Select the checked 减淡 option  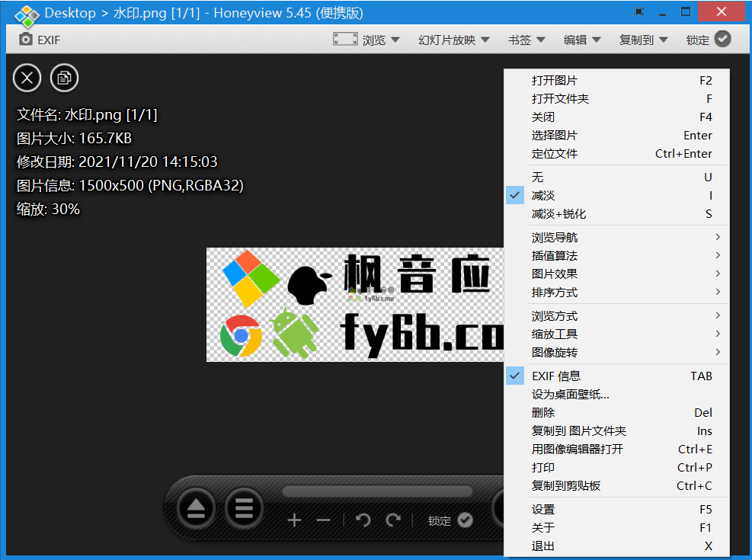point(617,196)
